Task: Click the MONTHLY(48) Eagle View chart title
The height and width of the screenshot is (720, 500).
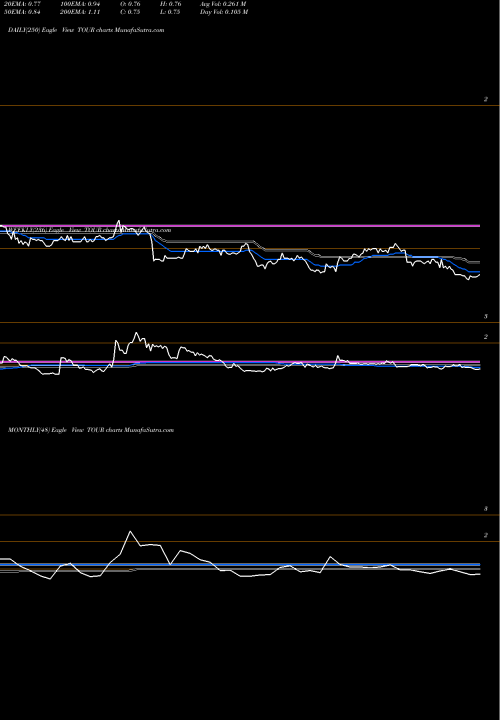Action: (91, 430)
